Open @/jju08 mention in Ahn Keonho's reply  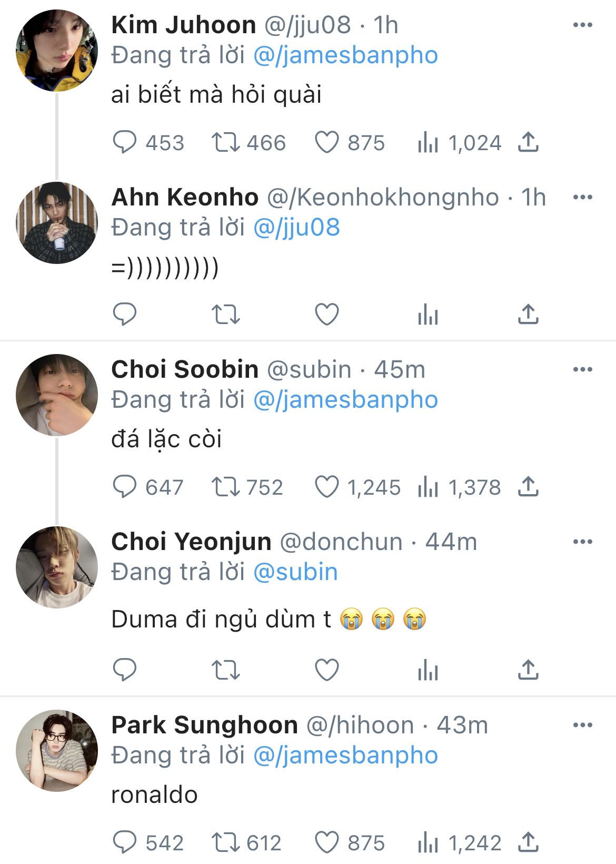coord(296,228)
